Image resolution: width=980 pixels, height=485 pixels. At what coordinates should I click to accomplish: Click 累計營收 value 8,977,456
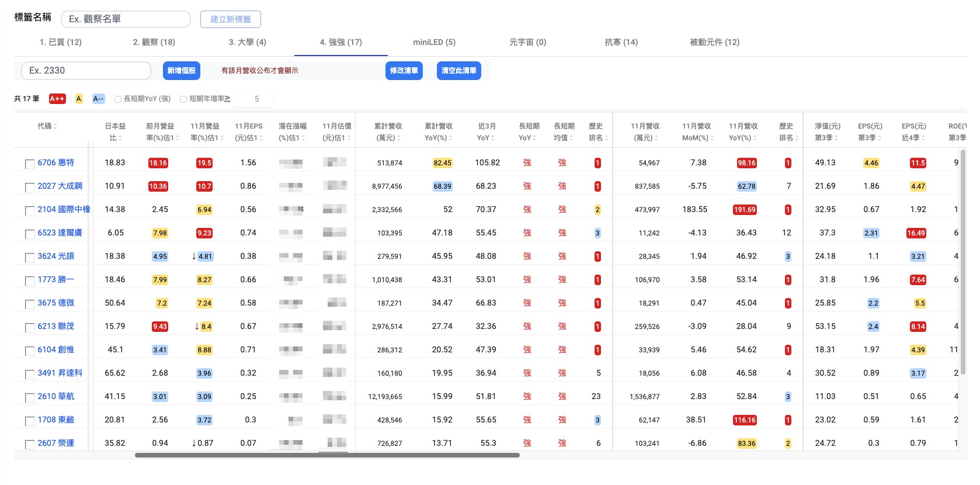point(387,186)
